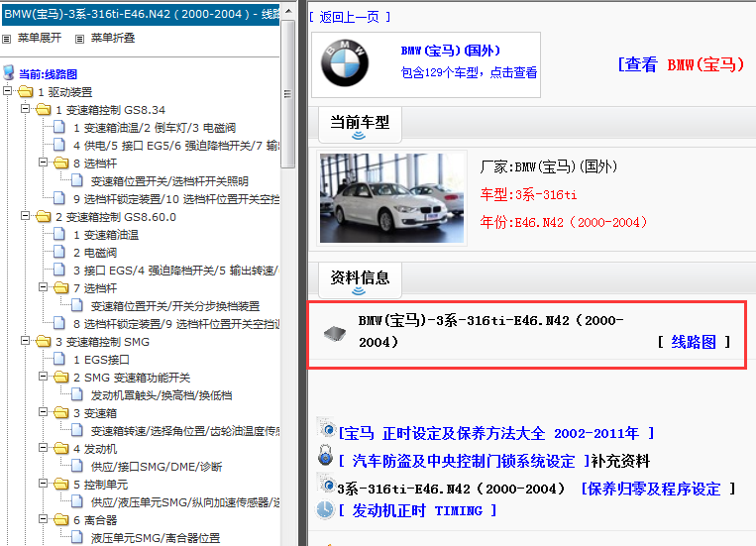Open the BMW(宝马)(国外) brand link
Image resolution: width=756 pixels, height=546 pixels.
tap(450, 51)
